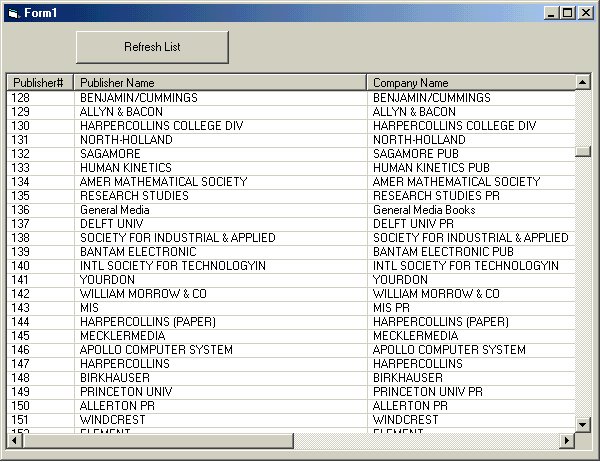Select publisher number 139
The image size is (600, 462).
[20, 252]
